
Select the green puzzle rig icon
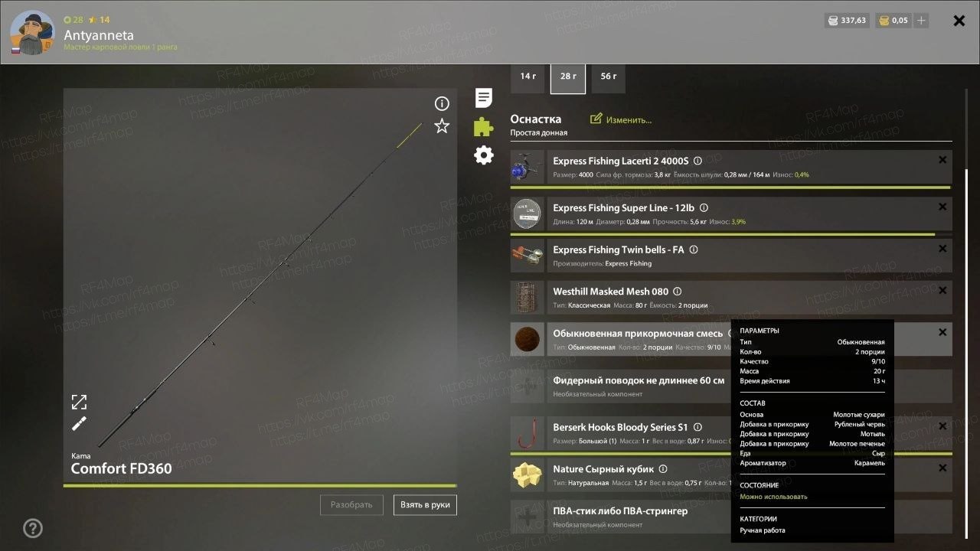point(484,126)
